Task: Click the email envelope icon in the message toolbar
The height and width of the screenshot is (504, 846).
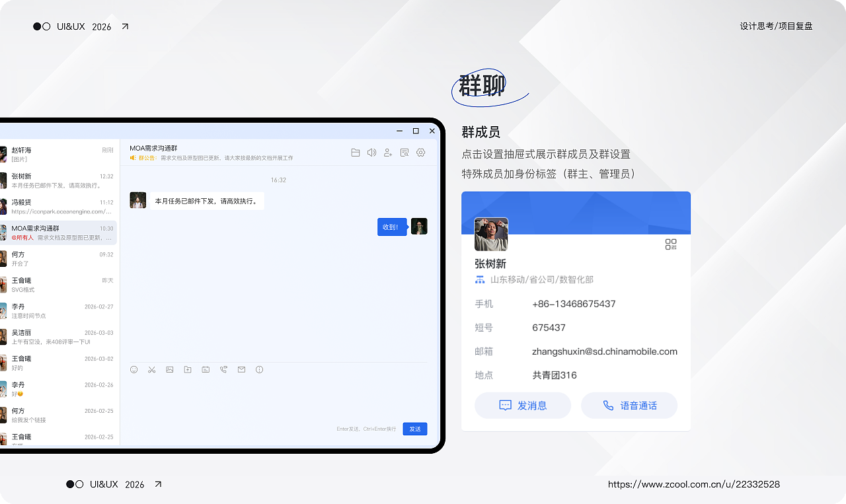Action: coord(241,369)
